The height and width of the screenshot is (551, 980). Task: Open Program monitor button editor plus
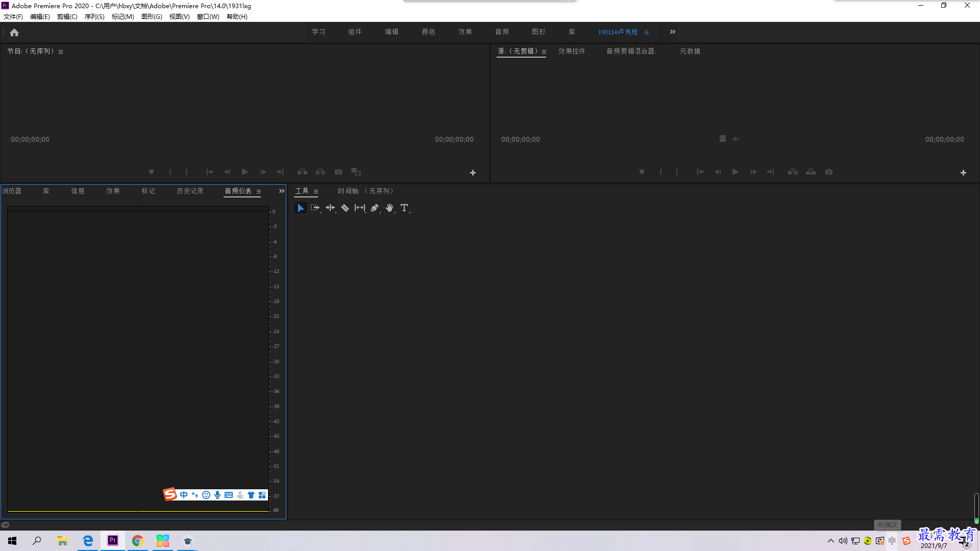click(x=473, y=173)
